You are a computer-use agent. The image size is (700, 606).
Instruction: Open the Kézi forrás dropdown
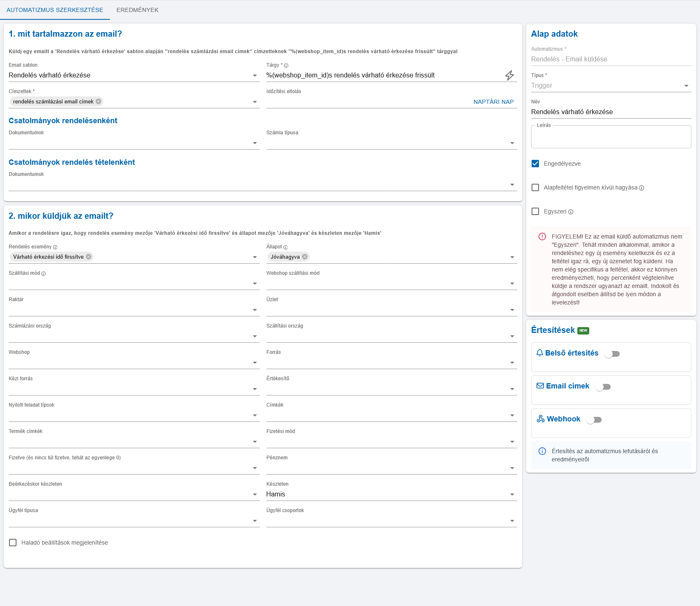pyautogui.click(x=134, y=389)
